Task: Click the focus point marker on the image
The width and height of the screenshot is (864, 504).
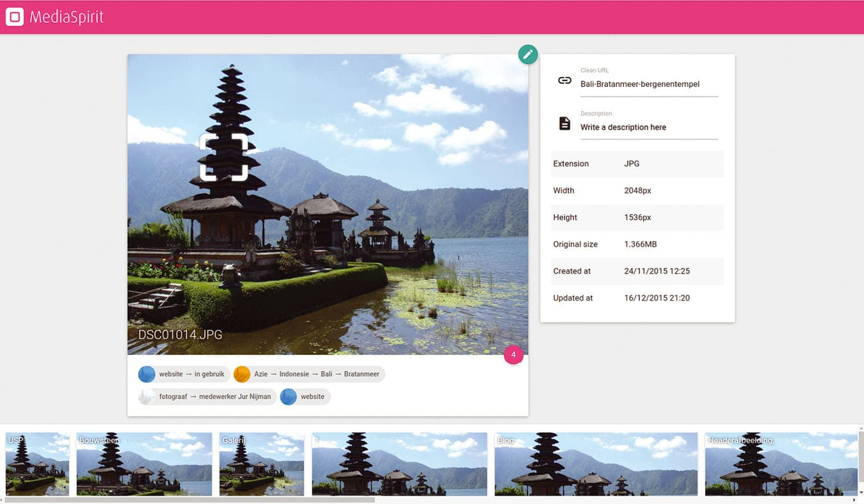Action: [x=224, y=157]
